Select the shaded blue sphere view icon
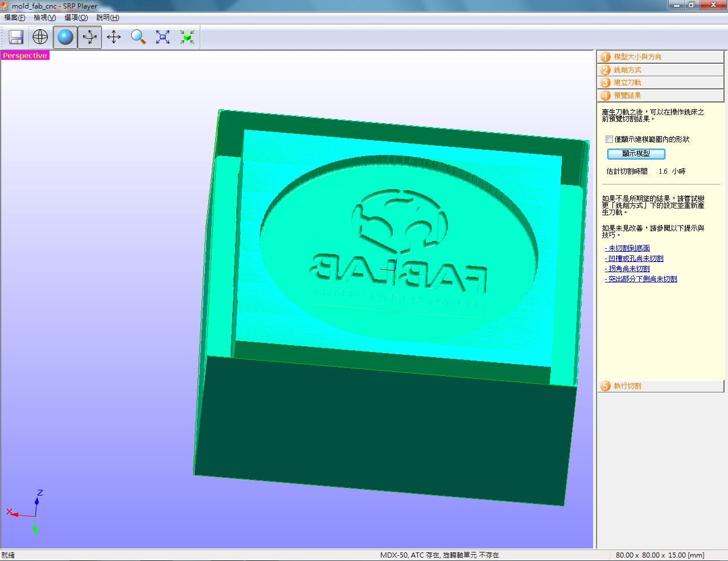This screenshot has width=728, height=561. click(x=65, y=38)
